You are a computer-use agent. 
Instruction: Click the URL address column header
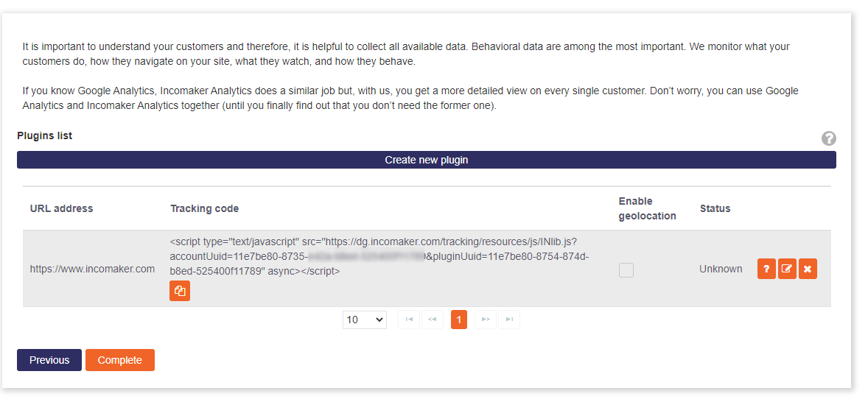61,208
